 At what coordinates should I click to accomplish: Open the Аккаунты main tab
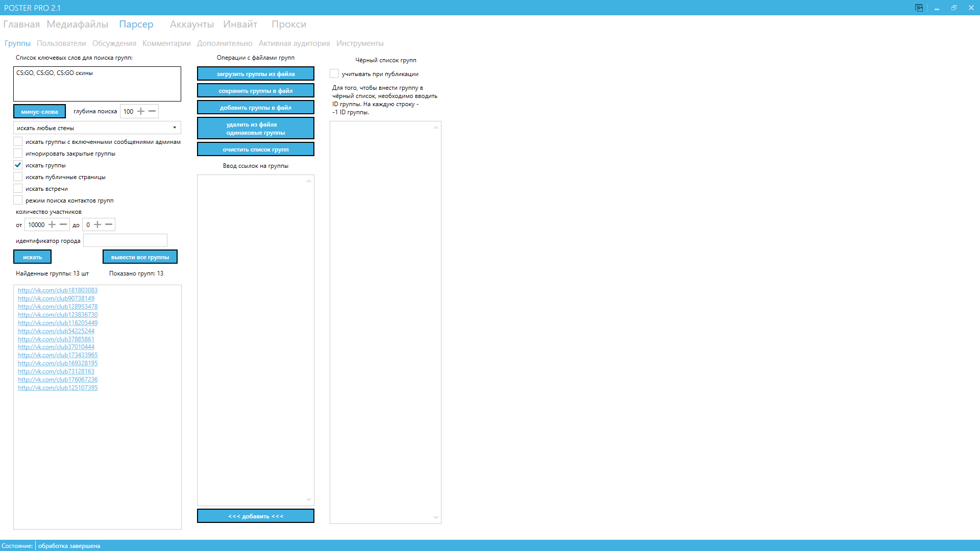coord(191,24)
